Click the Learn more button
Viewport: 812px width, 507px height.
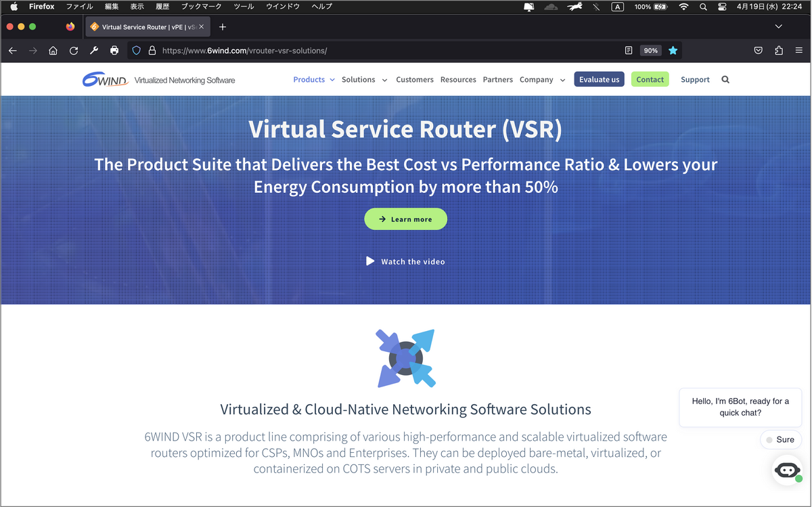coord(405,219)
